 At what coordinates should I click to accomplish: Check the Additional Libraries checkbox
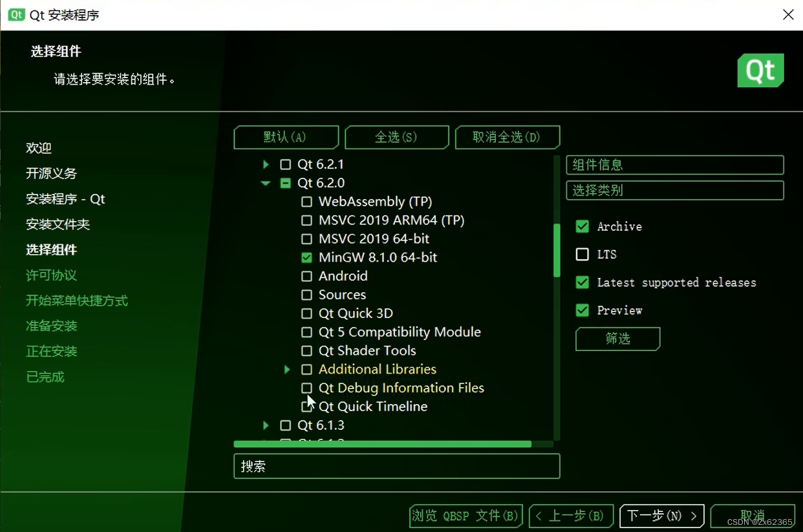pos(306,369)
